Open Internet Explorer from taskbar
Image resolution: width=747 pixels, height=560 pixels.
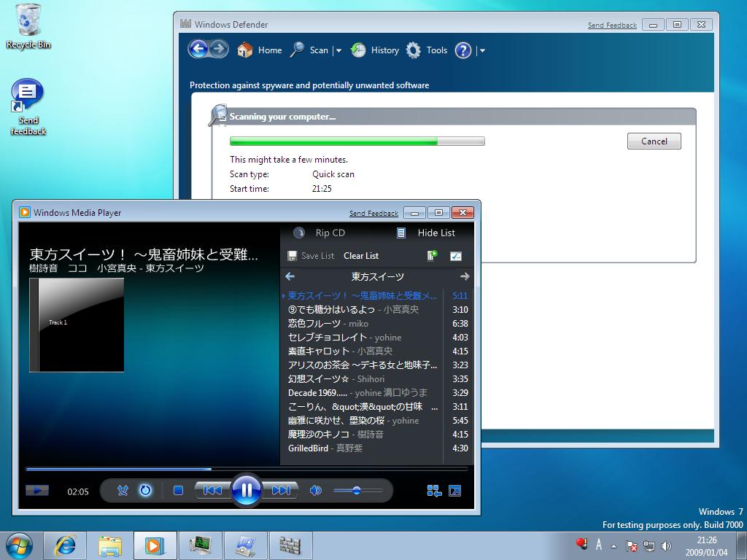[x=65, y=545]
